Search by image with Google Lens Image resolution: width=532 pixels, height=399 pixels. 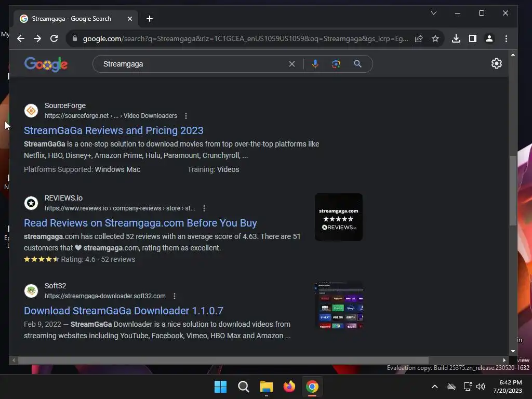pyautogui.click(x=336, y=64)
